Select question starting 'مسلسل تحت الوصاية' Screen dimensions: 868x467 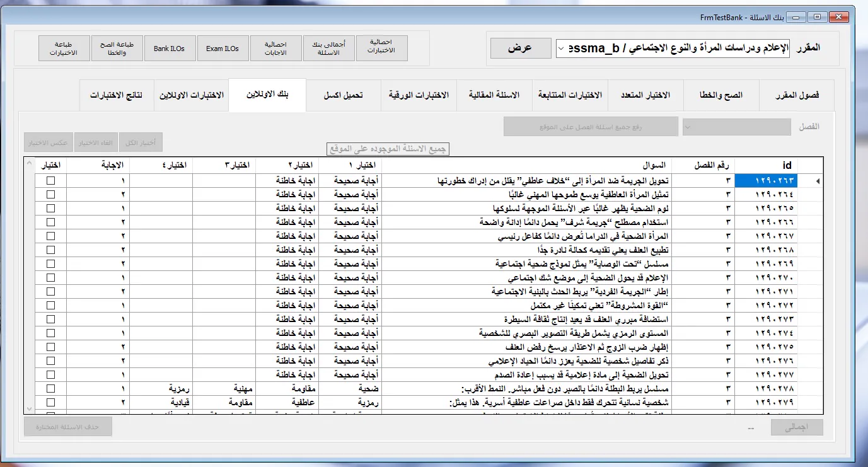527,264
